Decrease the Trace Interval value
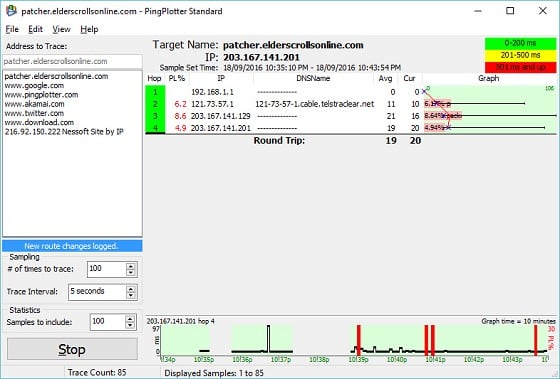The width and height of the screenshot is (560, 379). [131, 295]
